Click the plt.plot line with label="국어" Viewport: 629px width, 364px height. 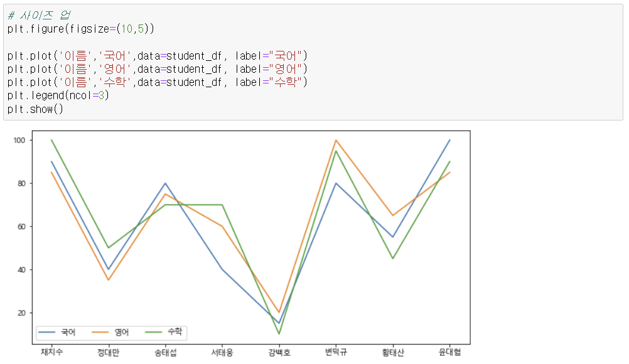157,56
